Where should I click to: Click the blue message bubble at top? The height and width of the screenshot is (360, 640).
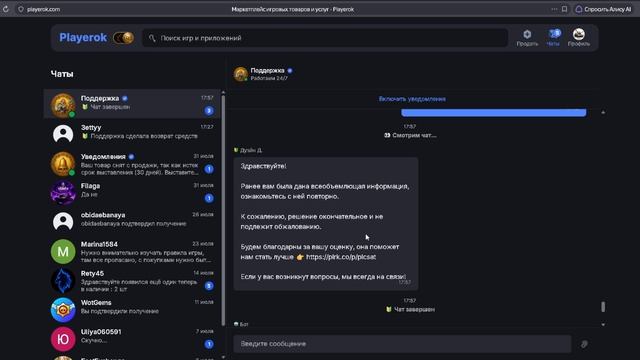click(493, 112)
